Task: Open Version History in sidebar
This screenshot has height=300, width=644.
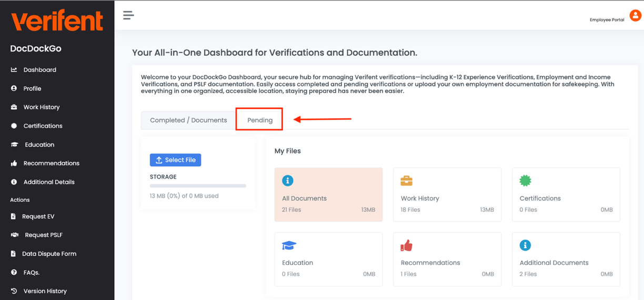Action: 45,291
